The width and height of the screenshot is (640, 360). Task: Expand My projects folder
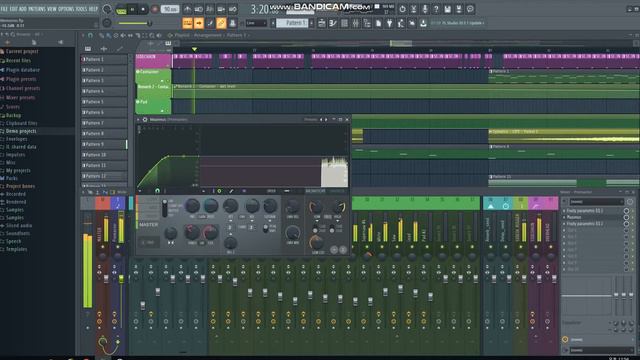[18, 171]
